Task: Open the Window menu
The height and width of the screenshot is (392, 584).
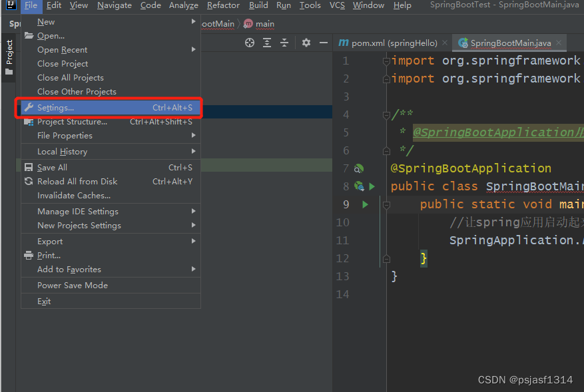Action: click(x=368, y=5)
